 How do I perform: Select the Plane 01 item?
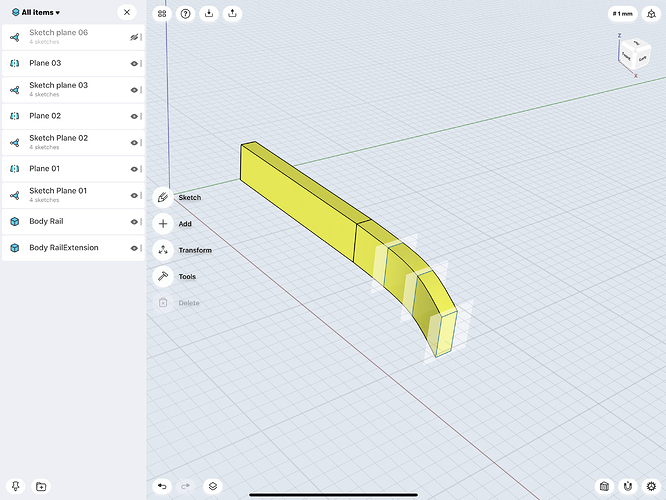73,169
